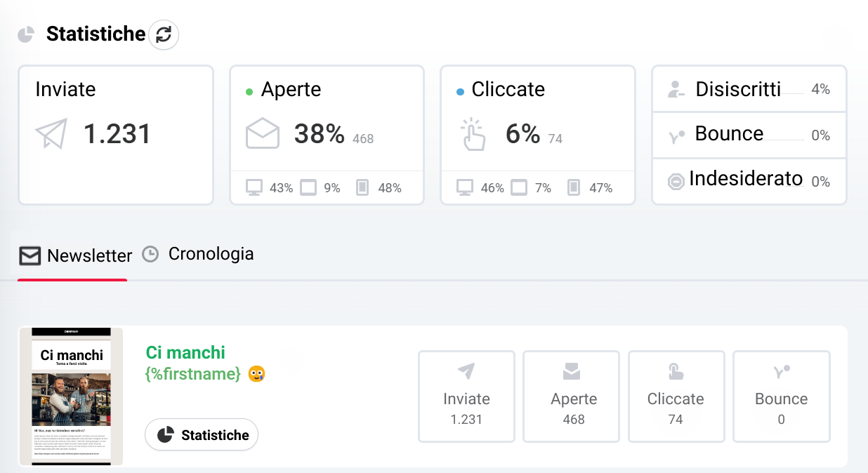Open the "Ci manchi" newsletter title link
Image resolution: width=868 pixels, height=473 pixels.
[x=185, y=352]
